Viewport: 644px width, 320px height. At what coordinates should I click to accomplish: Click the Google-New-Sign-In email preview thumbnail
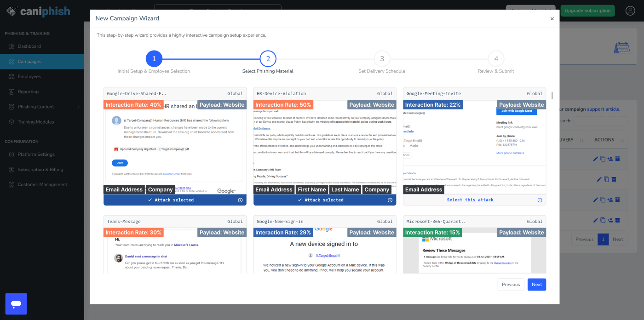click(325, 251)
